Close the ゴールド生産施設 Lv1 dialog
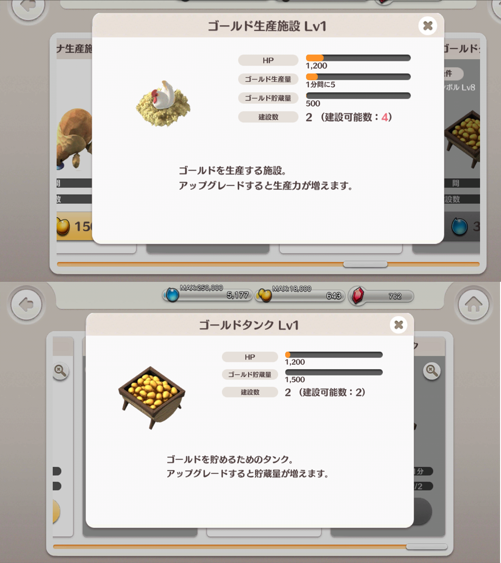Viewport: 501px width, 563px height. (427, 26)
